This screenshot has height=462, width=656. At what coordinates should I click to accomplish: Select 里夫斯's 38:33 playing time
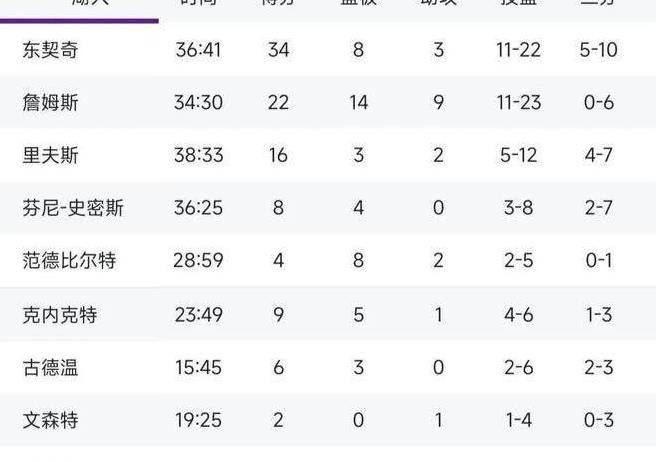tap(198, 155)
